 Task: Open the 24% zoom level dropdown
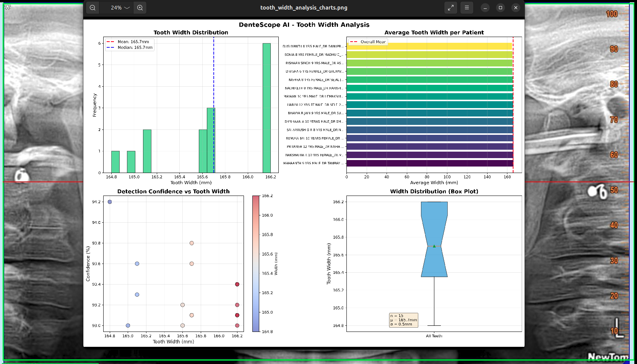(x=120, y=8)
